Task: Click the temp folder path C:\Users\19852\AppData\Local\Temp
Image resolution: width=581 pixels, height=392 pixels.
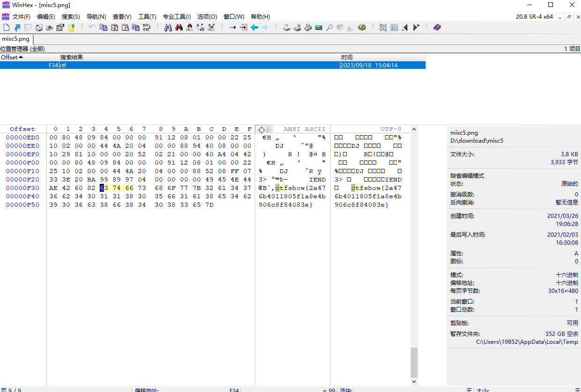Action: pos(527,342)
